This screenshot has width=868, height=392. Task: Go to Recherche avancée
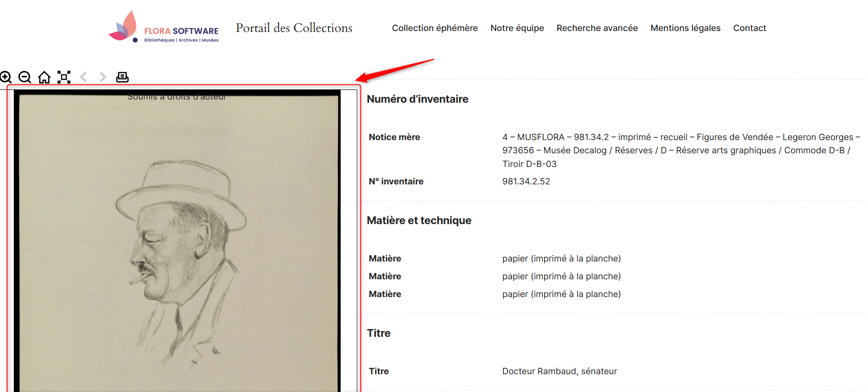(597, 28)
